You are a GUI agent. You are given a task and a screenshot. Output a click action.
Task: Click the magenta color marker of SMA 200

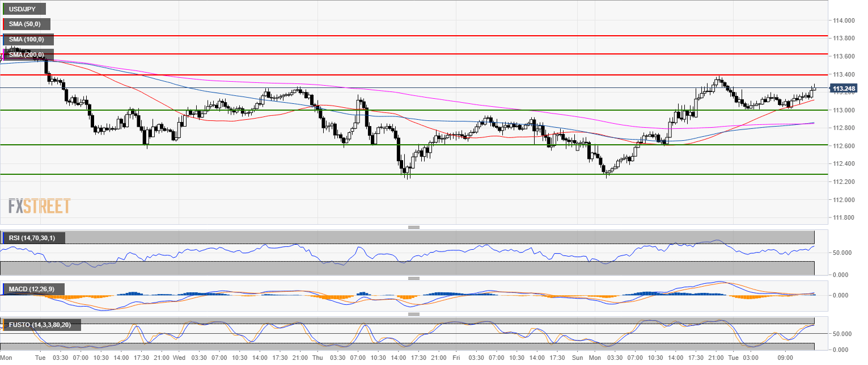(3, 54)
